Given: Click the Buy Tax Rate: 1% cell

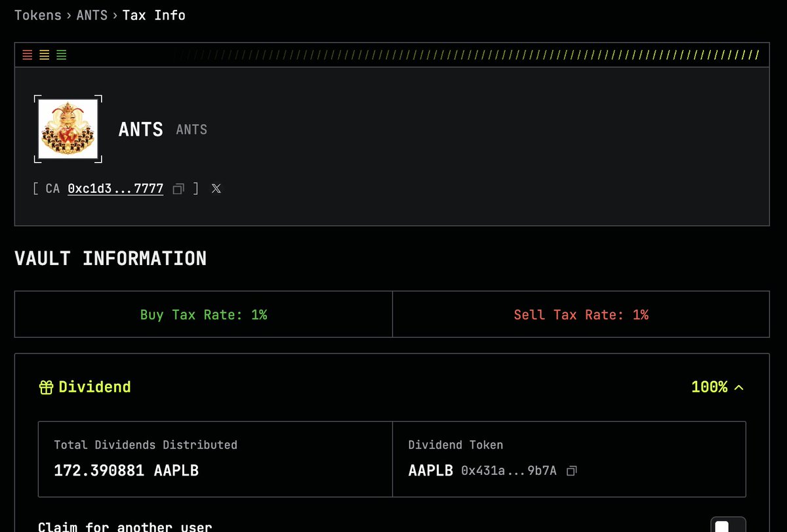Looking at the screenshot, I should pos(203,314).
